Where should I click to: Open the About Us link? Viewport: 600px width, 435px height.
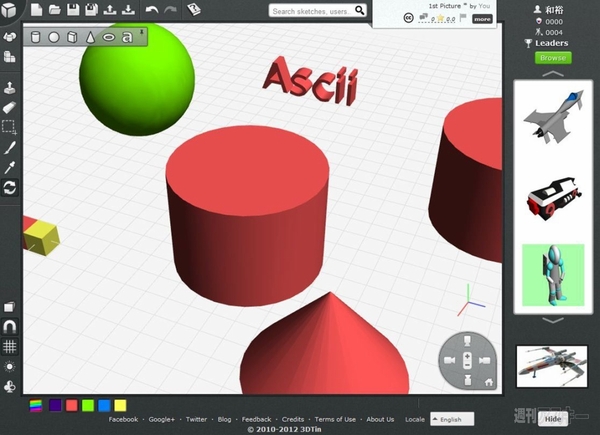click(x=380, y=419)
